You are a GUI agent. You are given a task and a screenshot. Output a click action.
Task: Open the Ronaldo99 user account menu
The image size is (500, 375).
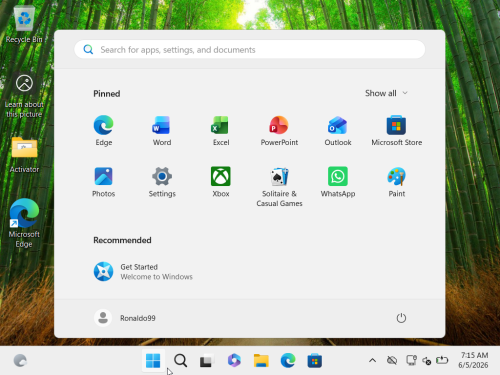(x=125, y=318)
